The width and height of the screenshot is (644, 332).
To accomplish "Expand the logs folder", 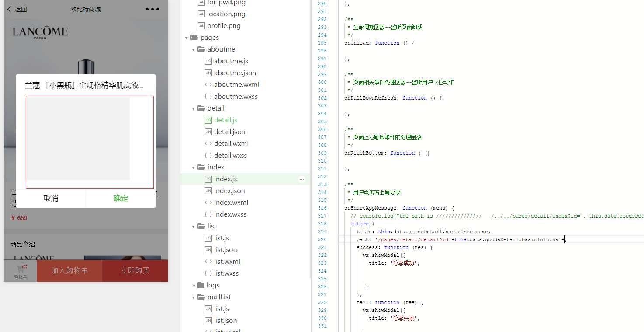I will [194, 285].
